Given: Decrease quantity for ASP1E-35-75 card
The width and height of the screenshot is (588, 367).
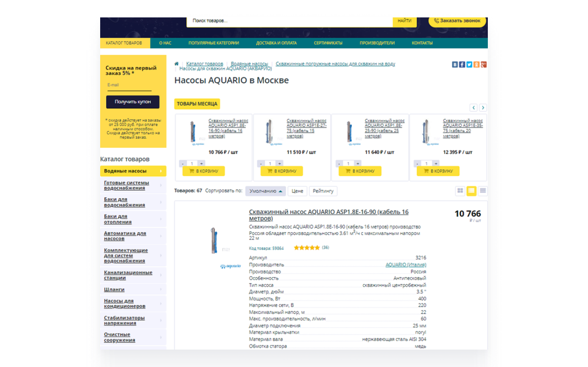Looking at the screenshot, I should tap(417, 164).
